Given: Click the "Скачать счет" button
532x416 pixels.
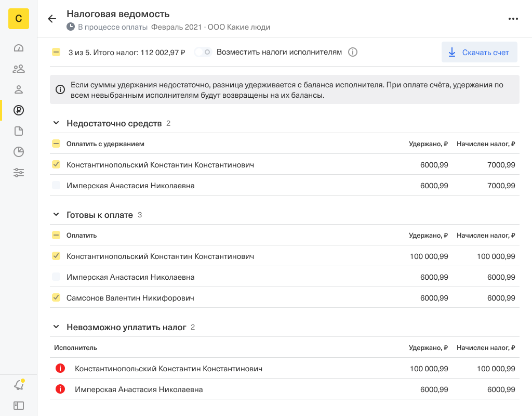Looking at the screenshot, I should click(x=479, y=51).
